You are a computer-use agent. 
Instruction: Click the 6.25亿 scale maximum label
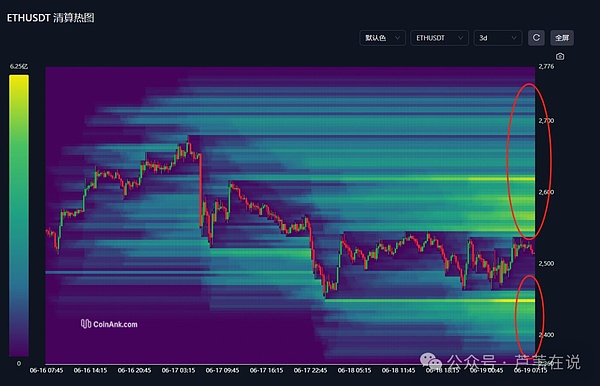pos(19,67)
